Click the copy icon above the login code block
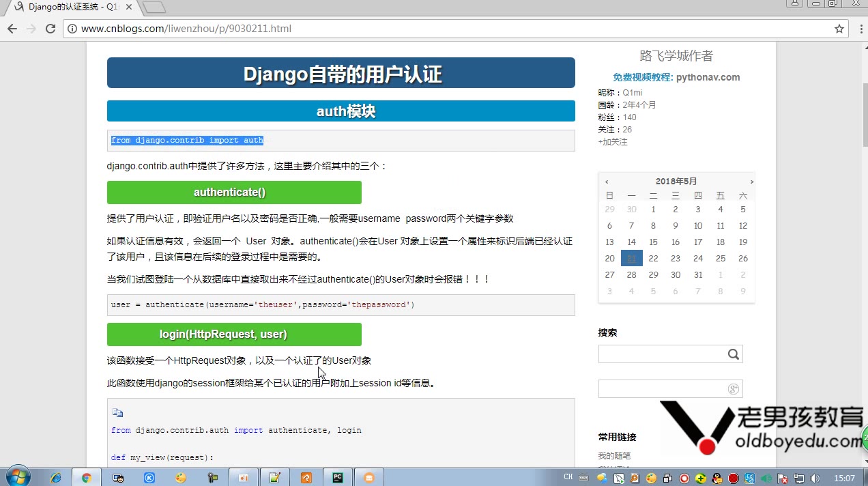 (x=117, y=412)
